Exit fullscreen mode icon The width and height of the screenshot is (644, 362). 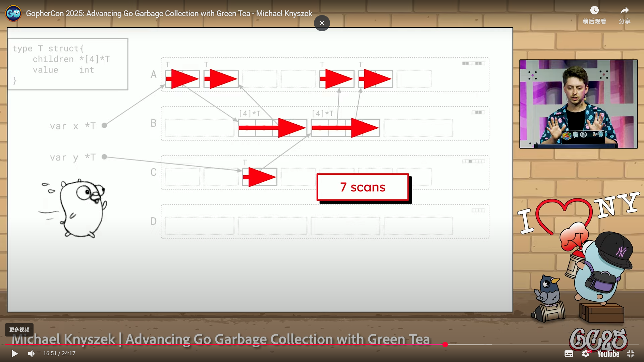631,354
